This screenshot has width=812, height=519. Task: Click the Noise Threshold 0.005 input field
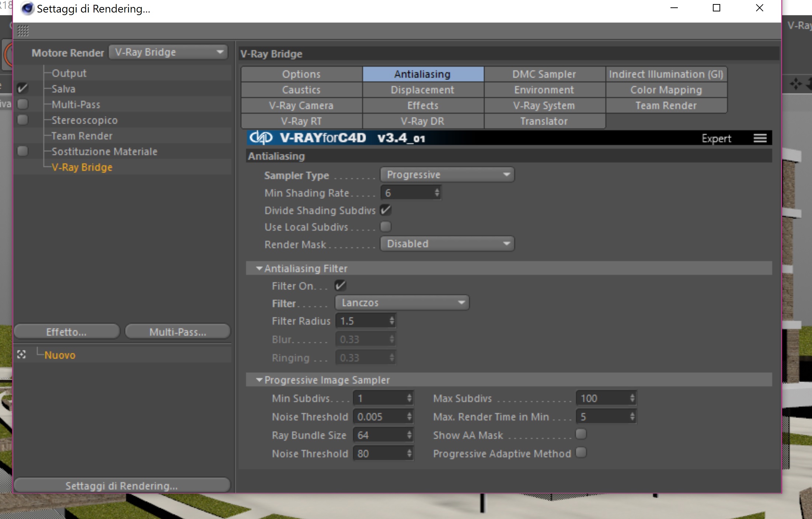click(379, 417)
